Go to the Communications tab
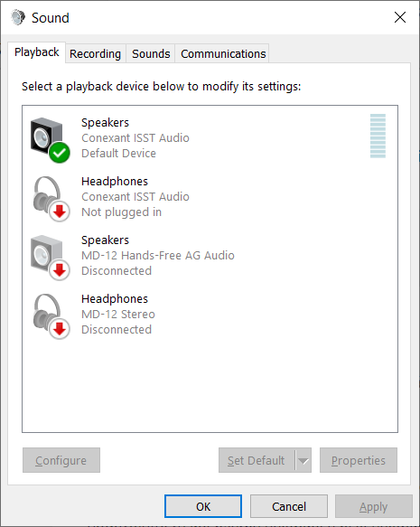The height and width of the screenshot is (527, 420). [x=223, y=53]
